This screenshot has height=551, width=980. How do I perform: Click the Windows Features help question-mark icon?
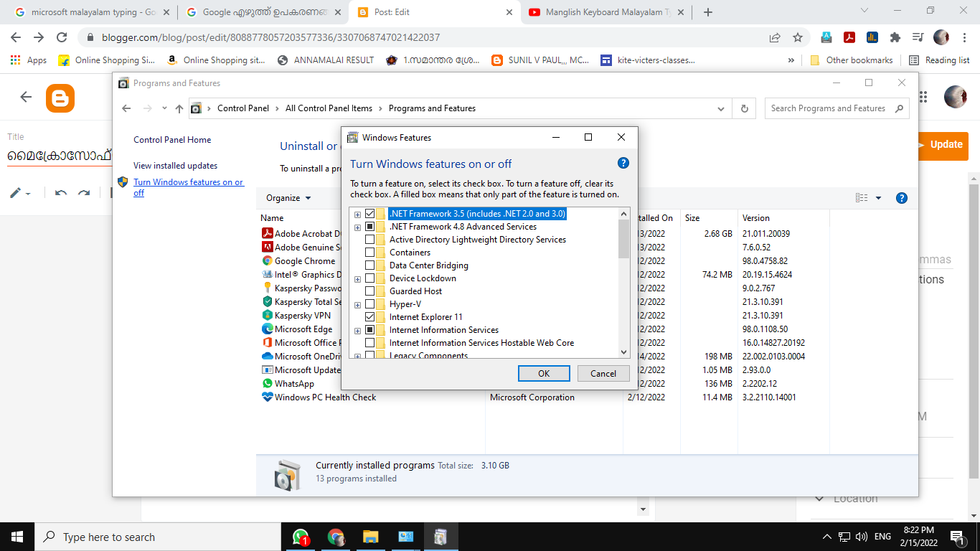pos(623,163)
